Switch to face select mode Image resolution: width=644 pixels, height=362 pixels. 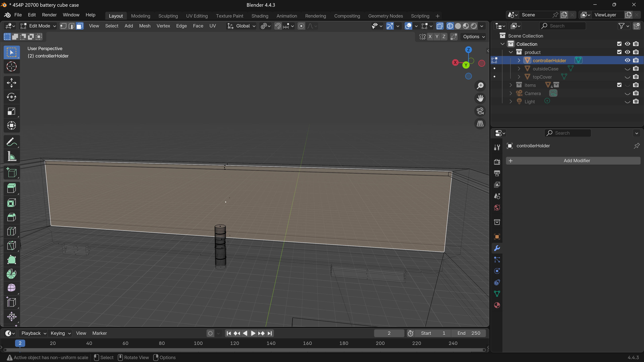click(80, 26)
